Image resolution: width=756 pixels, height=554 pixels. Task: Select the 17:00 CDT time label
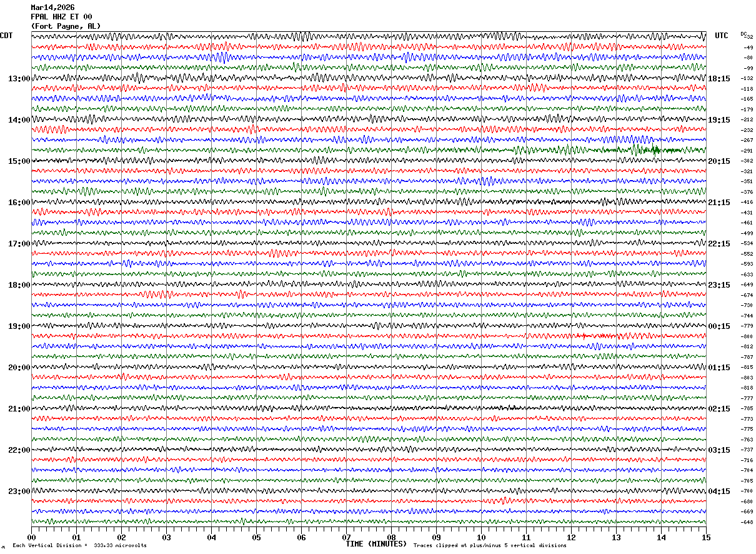click(x=19, y=244)
